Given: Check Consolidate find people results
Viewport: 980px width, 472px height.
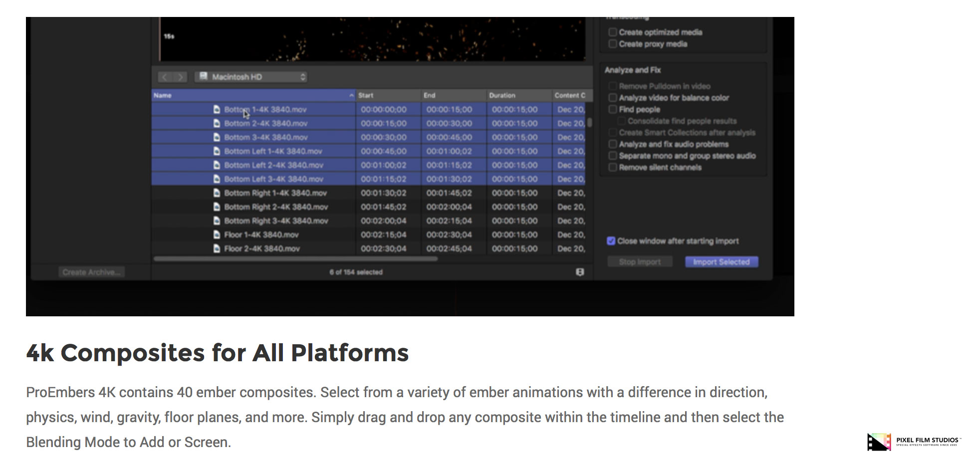Looking at the screenshot, I should pos(621,121).
